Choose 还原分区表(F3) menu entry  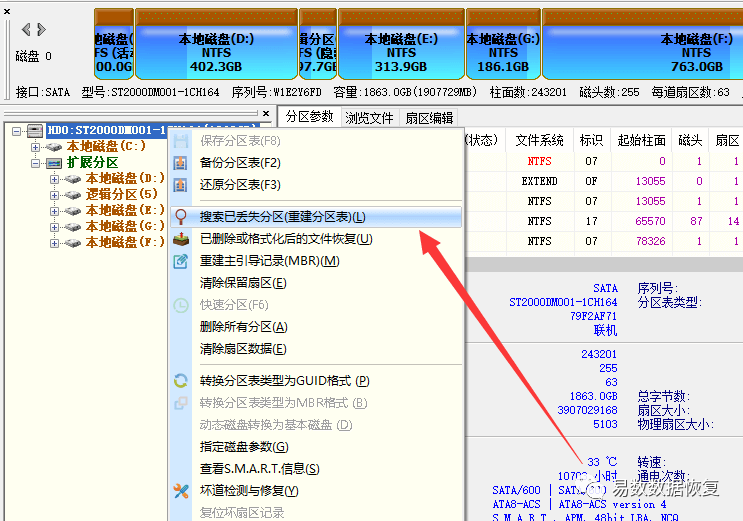(x=316, y=185)
